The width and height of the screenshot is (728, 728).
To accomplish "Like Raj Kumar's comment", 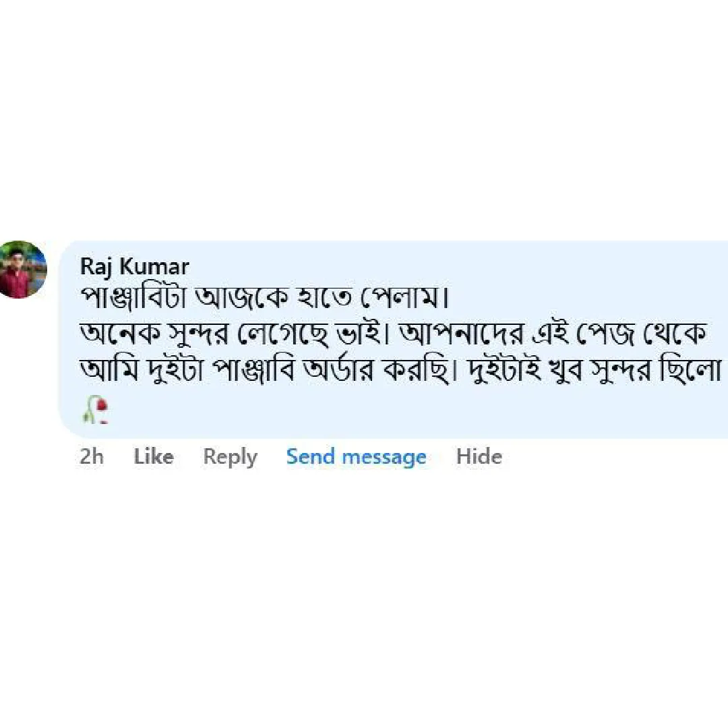I will click(x=154, y=457).
